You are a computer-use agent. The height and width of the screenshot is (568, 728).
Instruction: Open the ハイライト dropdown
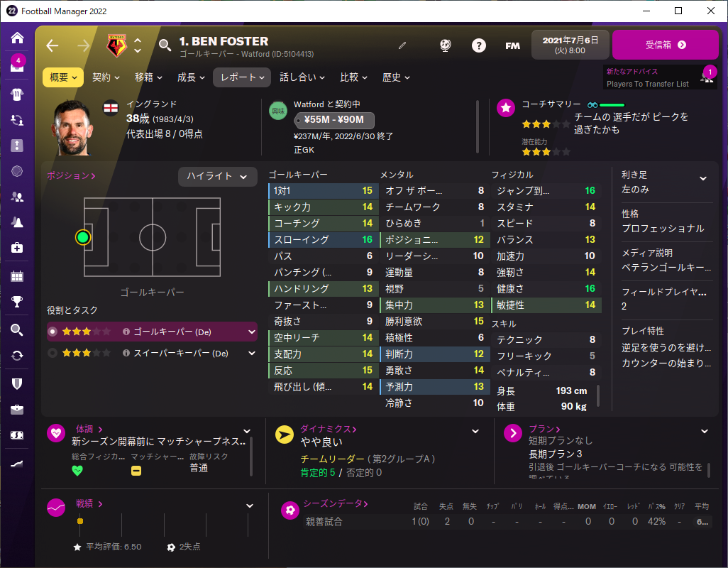[x=217, y=176]
